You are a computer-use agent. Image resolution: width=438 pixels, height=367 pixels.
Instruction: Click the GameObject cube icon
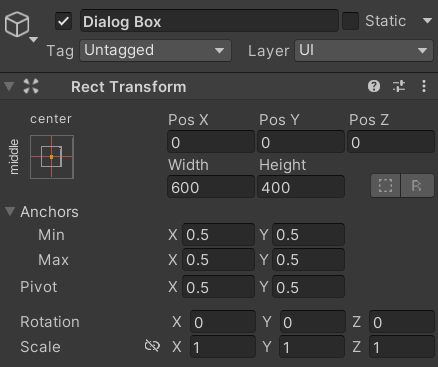pyautogui.click(x=17, y=24)
